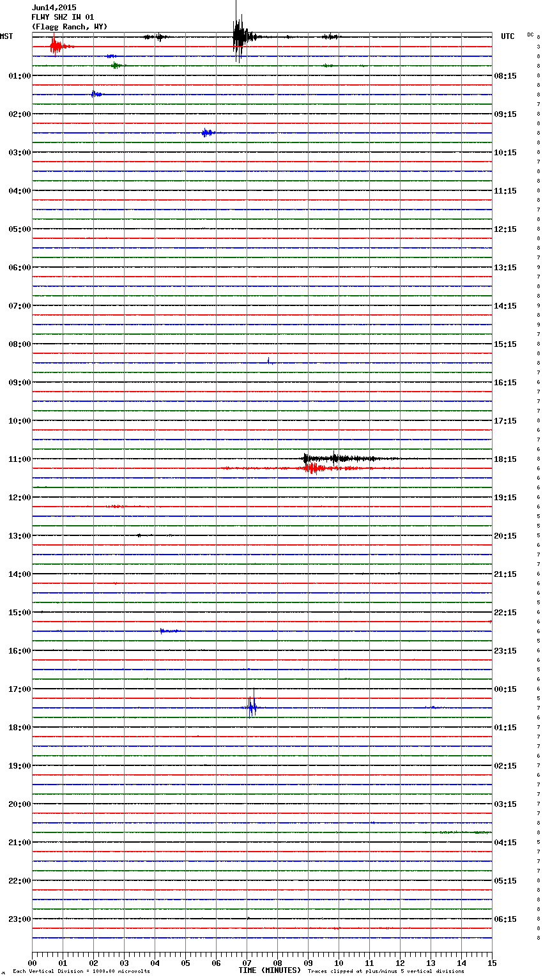
Task: Click the '15' minute tick label on bottom axis
Action: click(x=492, y=963)
